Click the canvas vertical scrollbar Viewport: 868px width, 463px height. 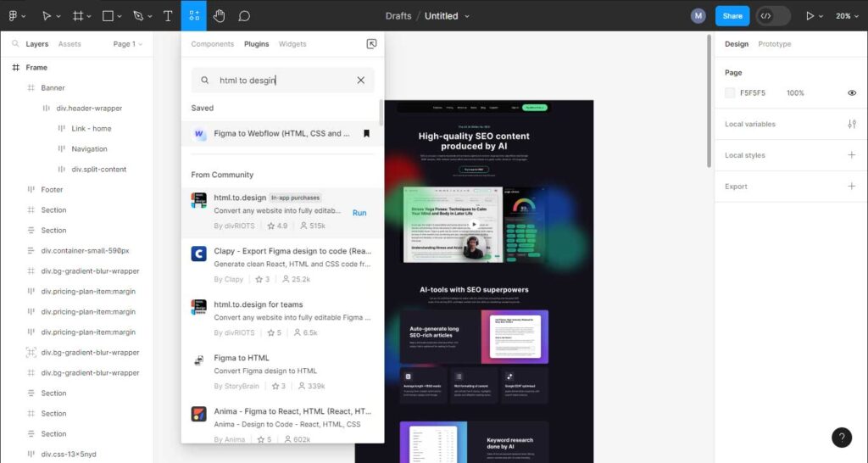tap(708, 101)
